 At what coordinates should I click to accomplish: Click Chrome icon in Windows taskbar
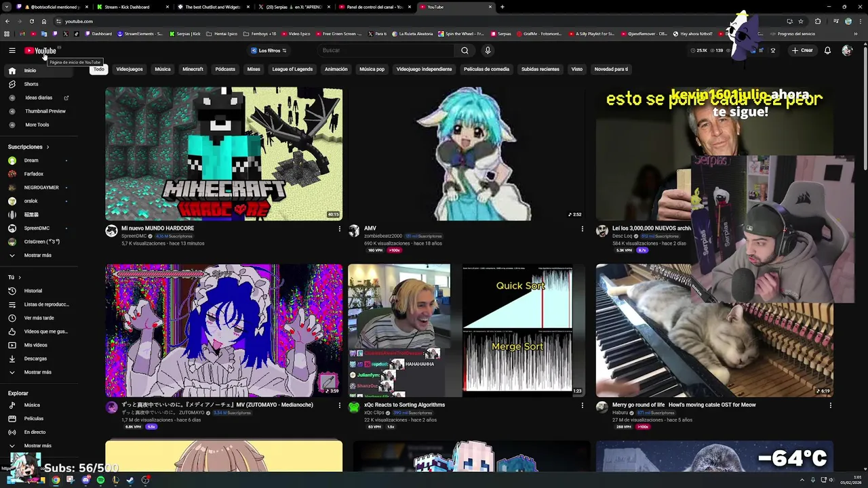click(x=56, y=480)
